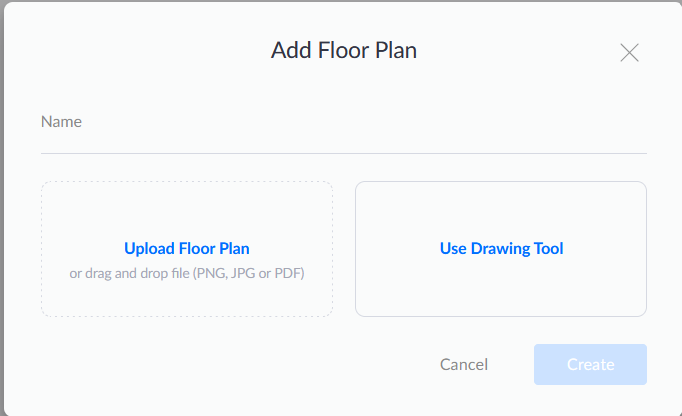The height and width of the screenshot is (416, 682).
Task: Click the underline of the Name field
Action: point(343,153)
